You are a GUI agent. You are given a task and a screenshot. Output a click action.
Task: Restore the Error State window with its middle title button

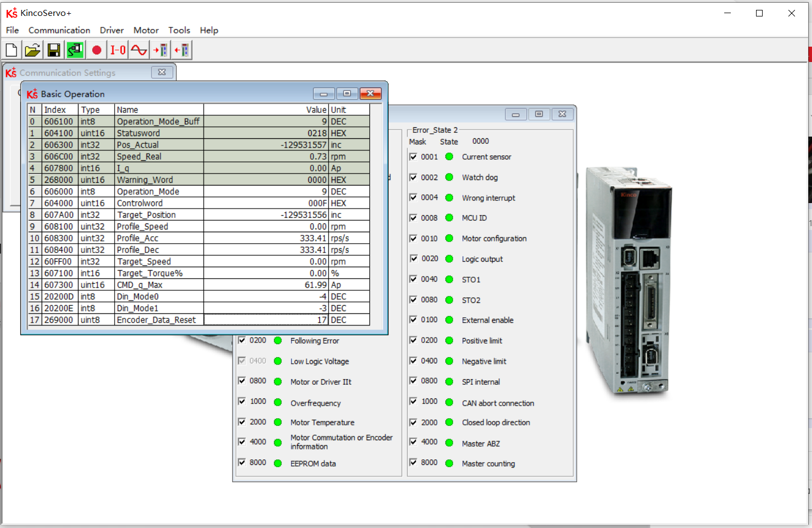(x=539, y=114)
